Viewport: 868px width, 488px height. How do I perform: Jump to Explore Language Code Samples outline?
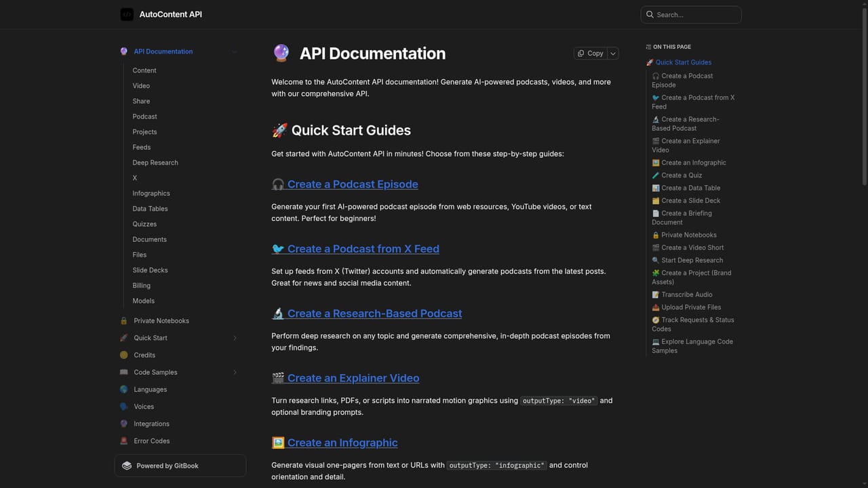[692, 346]
